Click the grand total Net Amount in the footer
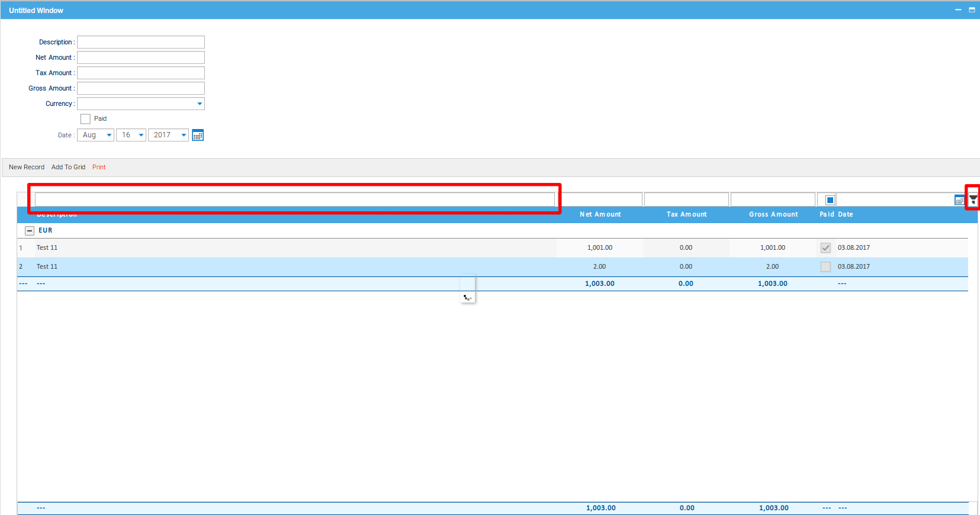 coord(601,508)
